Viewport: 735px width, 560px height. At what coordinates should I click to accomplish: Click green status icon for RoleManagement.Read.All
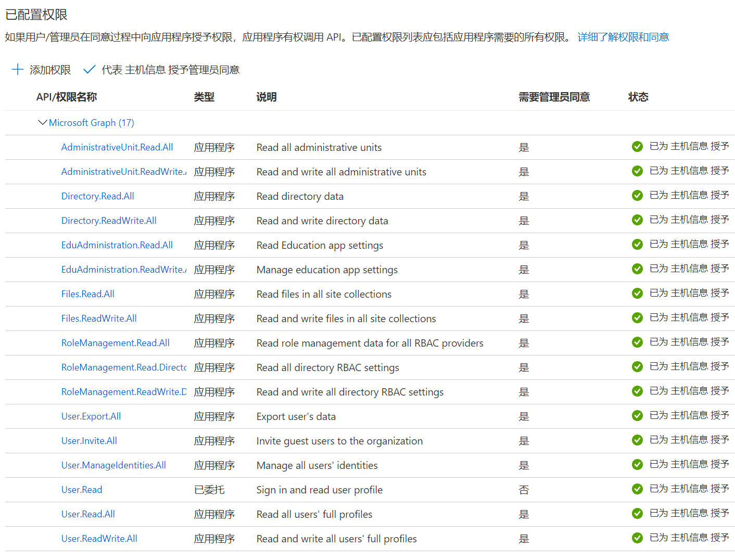click(637, 342)
